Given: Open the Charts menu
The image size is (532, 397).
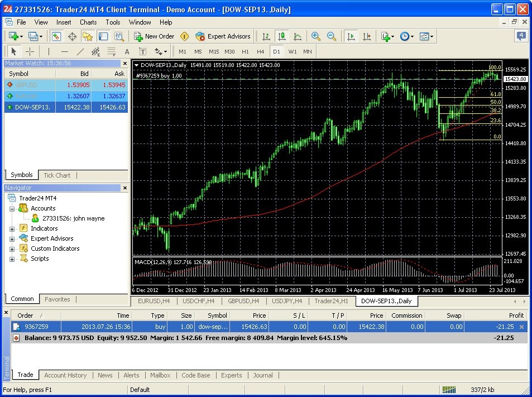Looking at the screenshot, I should tap(88, 22).
